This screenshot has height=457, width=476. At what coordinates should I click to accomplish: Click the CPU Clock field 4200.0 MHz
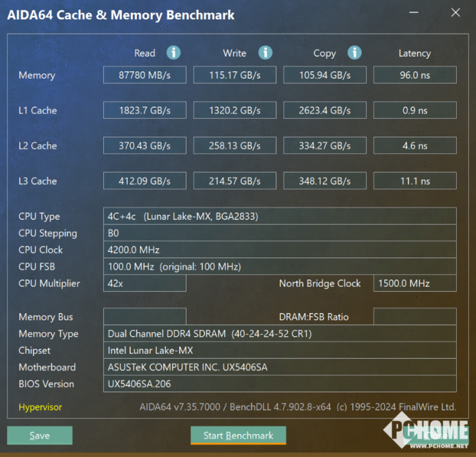[280, 250]
